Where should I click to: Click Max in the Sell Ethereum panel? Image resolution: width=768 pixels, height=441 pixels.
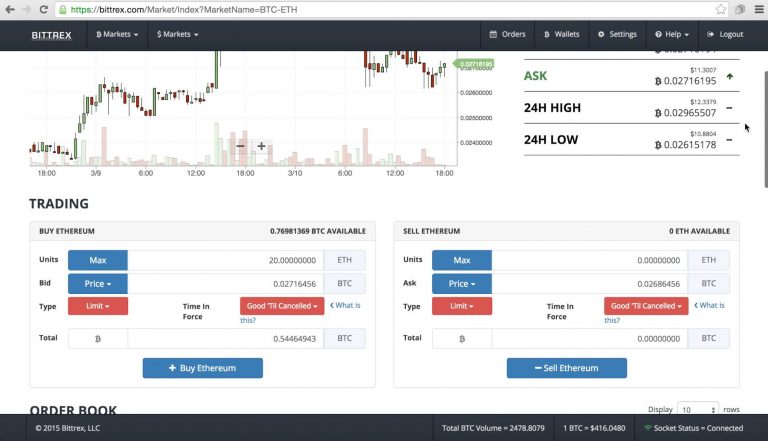point(462,260)
